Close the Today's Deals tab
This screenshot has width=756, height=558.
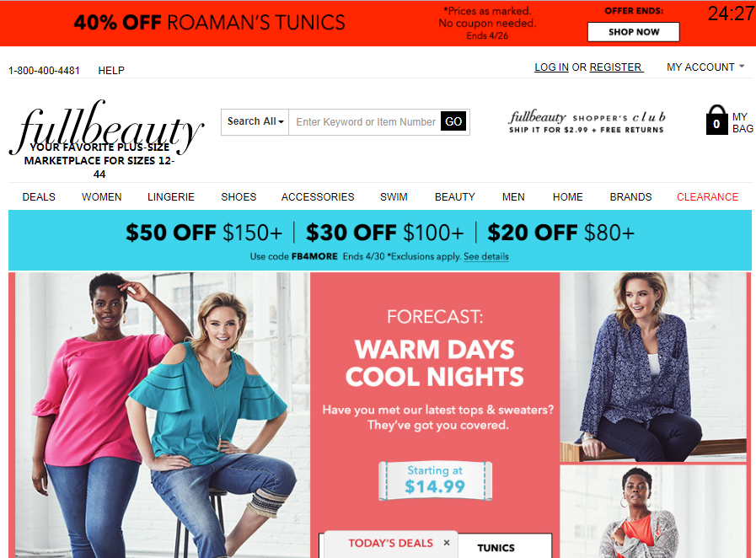pos(447,543)
